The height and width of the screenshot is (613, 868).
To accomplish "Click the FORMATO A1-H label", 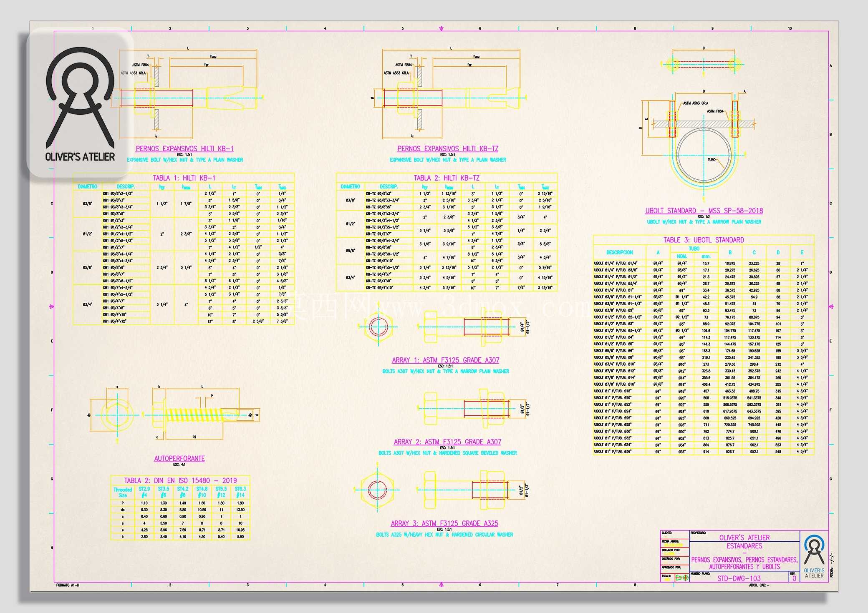I will pos(68,585).
